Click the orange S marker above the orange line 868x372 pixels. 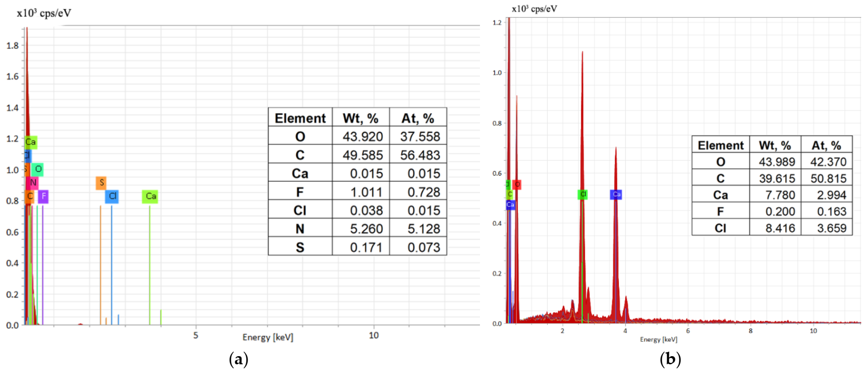point(101,183)
